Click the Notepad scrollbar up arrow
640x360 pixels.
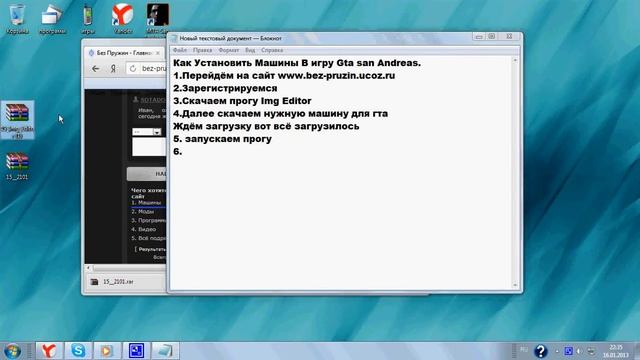515,60
